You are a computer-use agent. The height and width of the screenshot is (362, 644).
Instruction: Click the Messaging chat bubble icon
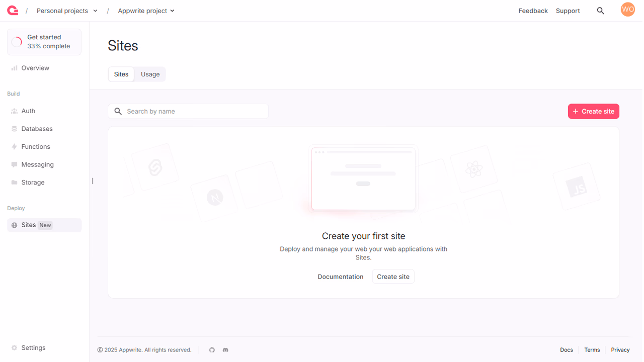click(14, 164)
